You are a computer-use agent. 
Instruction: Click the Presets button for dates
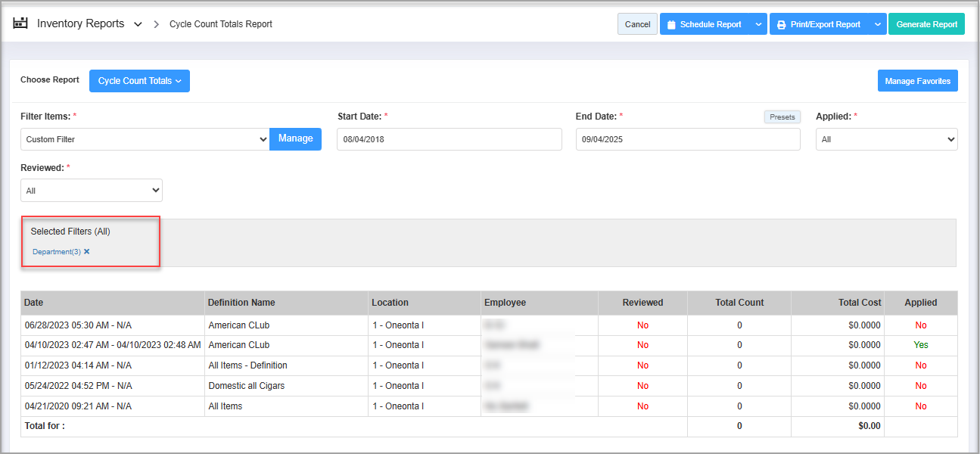point(782,117)
